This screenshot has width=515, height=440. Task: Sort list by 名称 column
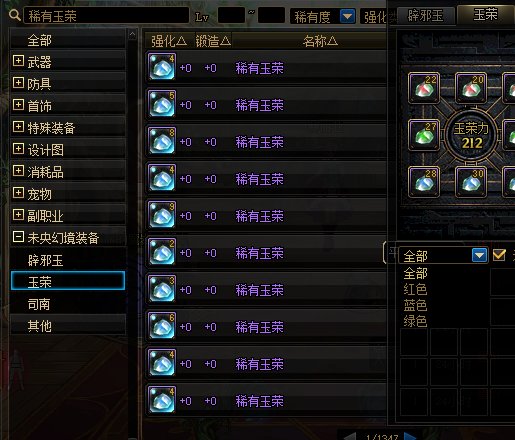coord(320,41)
